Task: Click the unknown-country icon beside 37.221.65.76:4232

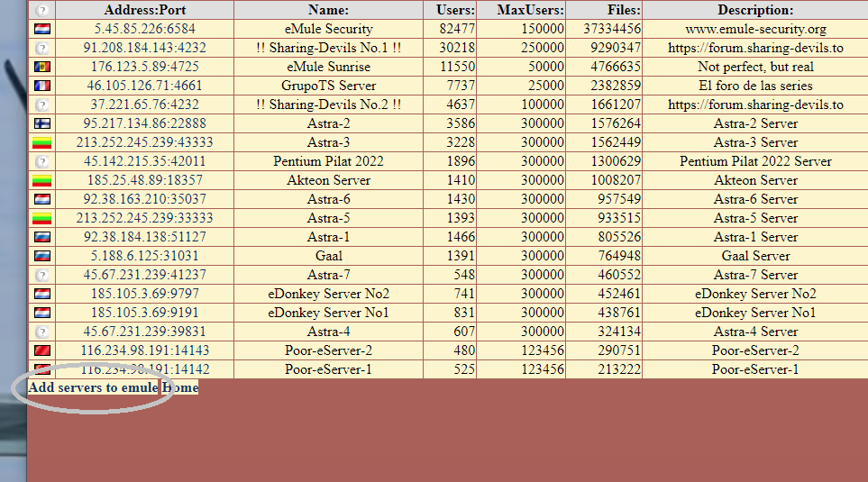Action: pos(42,105)
